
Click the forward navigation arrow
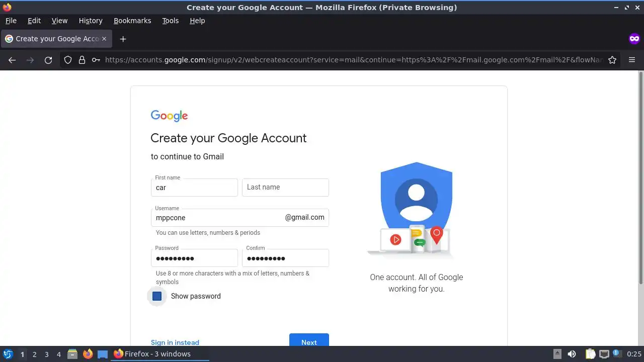(30, 60)
